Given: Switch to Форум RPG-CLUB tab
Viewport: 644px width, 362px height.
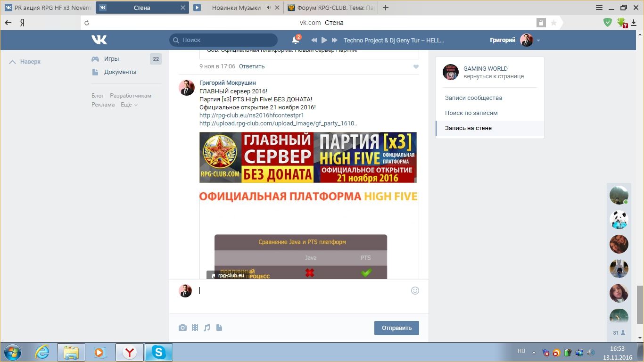Looking at the screenshot, I should (331, 8).
